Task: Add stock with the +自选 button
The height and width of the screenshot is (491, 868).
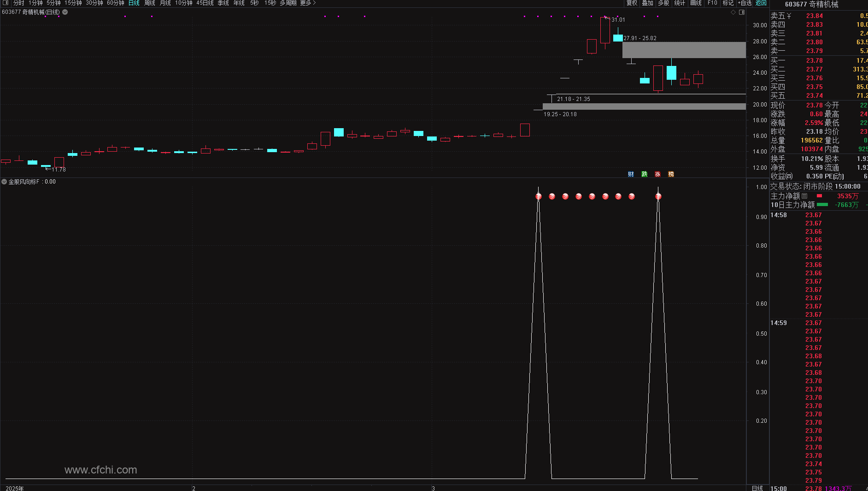Action: point(745,3)
